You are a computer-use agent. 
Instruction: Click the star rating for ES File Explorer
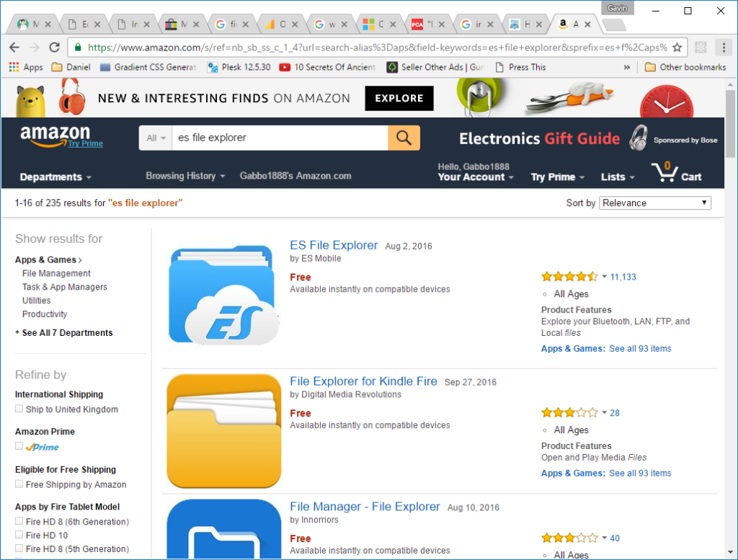(x=569, y=277)
